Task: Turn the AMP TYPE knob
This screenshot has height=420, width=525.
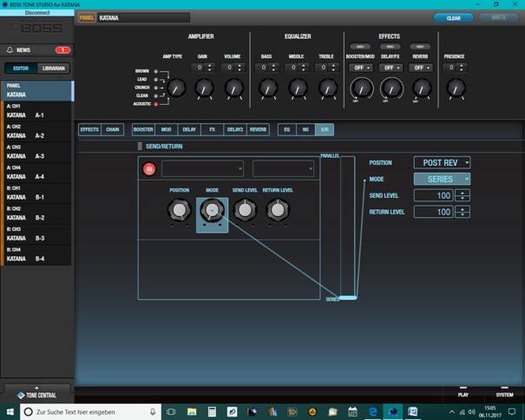Action: 176,89
